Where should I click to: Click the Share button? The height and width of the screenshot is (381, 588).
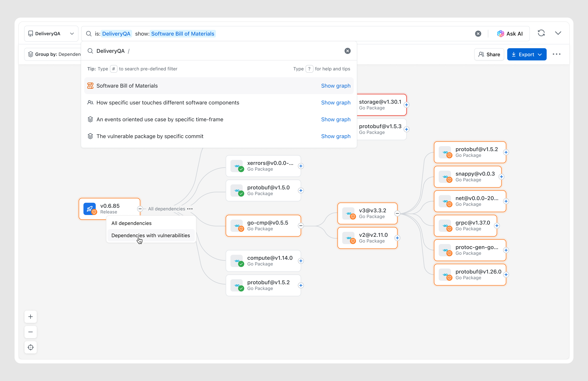489,54
